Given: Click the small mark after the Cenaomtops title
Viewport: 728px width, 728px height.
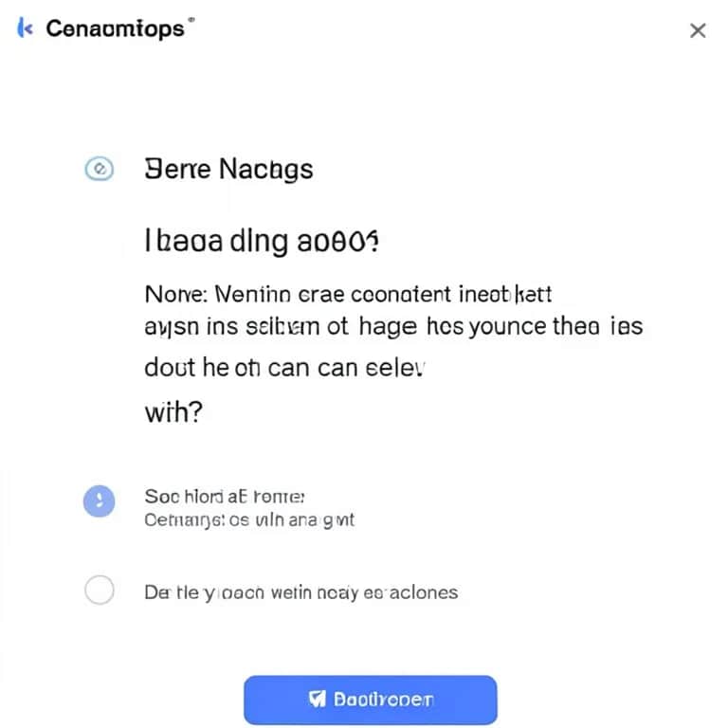Looking at the screenshot, I should pyautogui.click(x=192, y=21).
